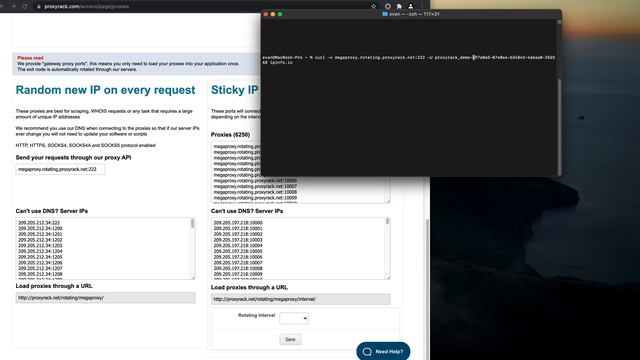Select server IP 209.205.197.218:10009

(x=238, y=274)
